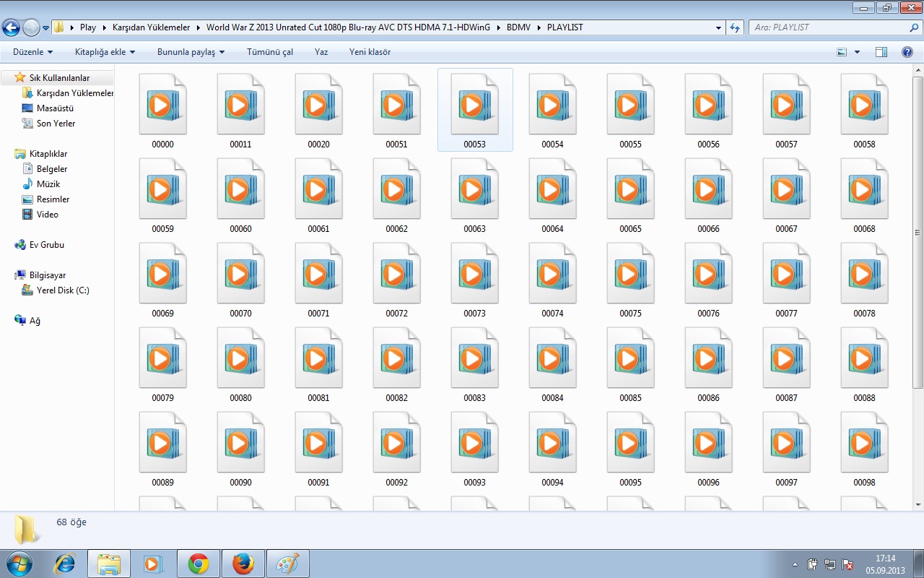Go back with the Back arrow button
Viewport: 924px width, 578px height.
coord(11,27)
